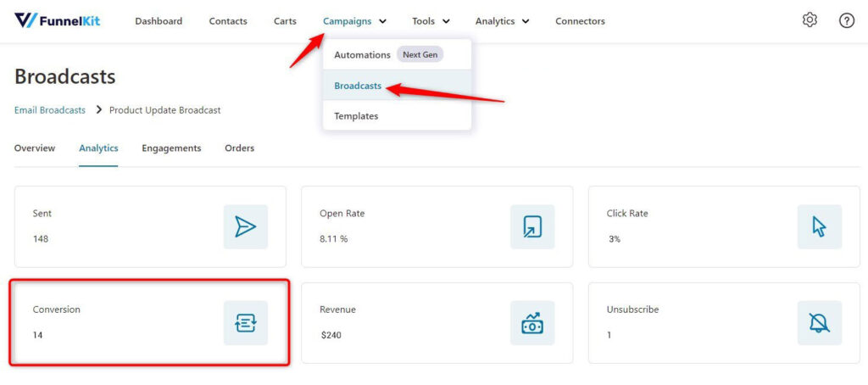Open the settings gear icon
The width and height of the screenshot is (868, 385).
point(810,20)
